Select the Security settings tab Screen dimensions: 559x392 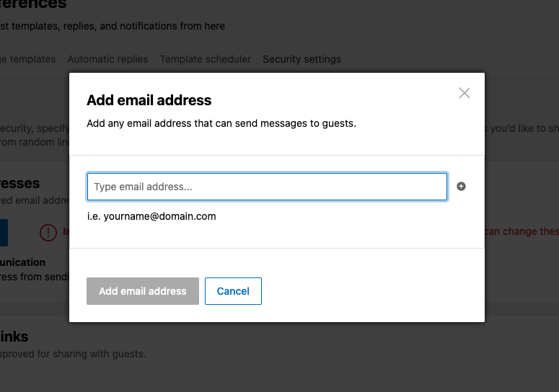click(x=301, y=59)
